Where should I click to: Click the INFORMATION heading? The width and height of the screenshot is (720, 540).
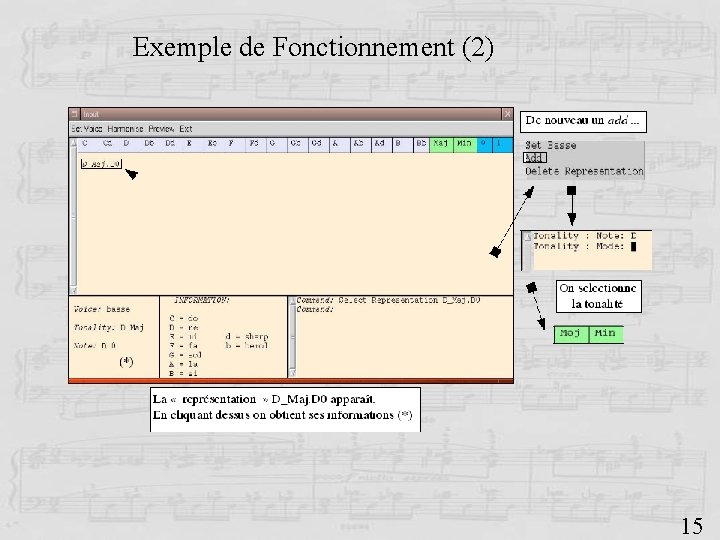point(202,300)
